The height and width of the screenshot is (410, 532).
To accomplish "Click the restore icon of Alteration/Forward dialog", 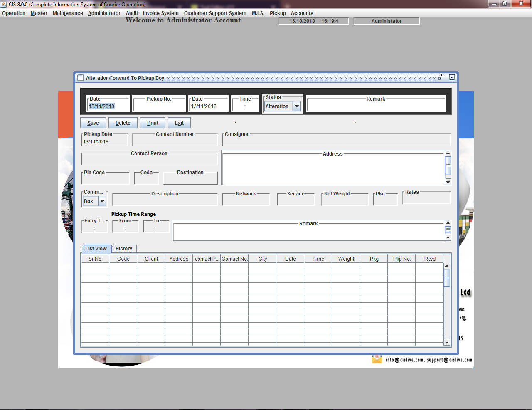I will point(441,77).
